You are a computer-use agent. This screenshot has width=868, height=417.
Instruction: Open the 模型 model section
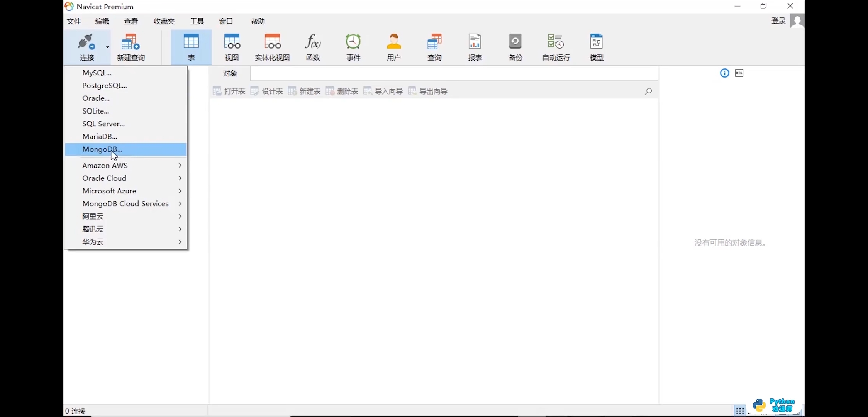coord(597,47)
